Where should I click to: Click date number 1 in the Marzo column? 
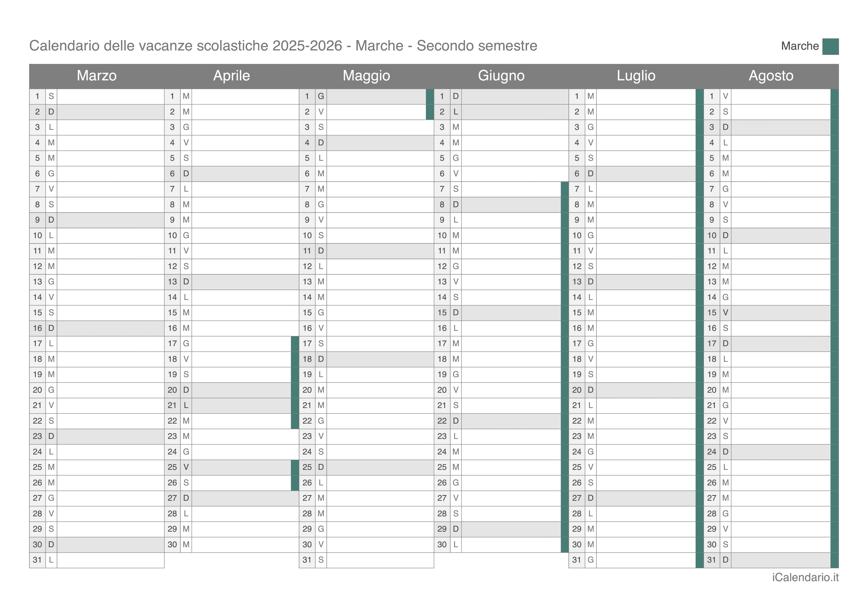(37, 96)
